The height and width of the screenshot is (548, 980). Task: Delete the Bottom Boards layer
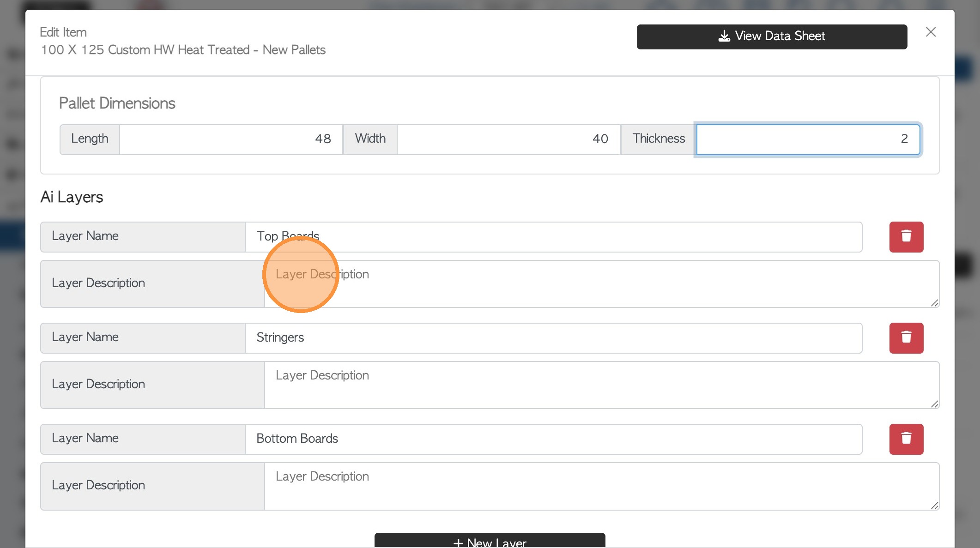tap(906, 439)
